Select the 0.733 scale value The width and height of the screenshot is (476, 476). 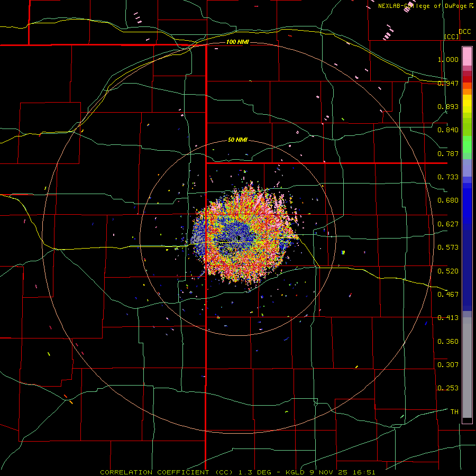448,177
